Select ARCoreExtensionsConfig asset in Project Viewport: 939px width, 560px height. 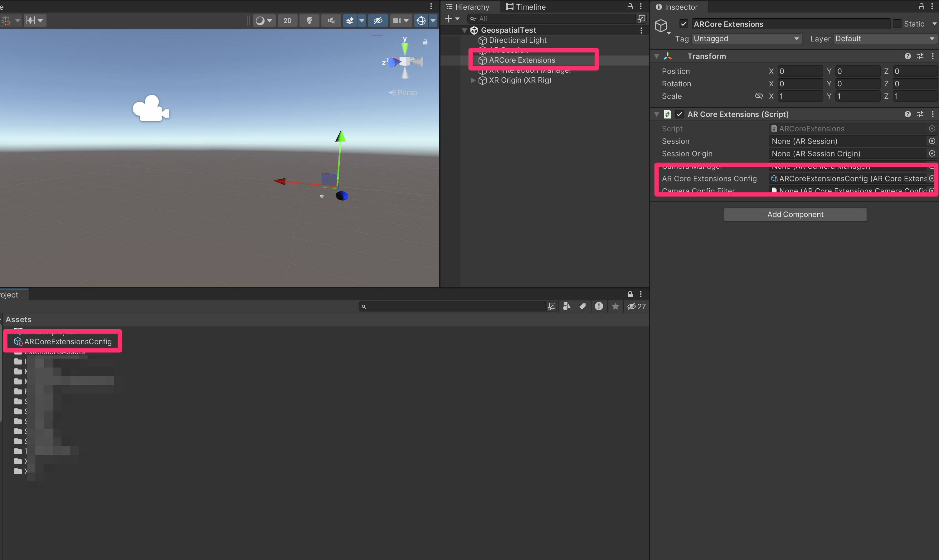[68, 341]
